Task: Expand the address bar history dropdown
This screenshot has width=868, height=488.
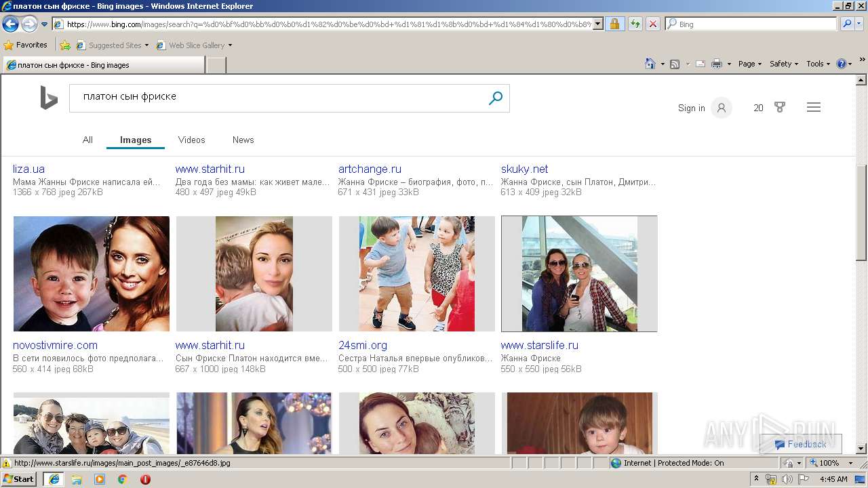Action: 597,24
